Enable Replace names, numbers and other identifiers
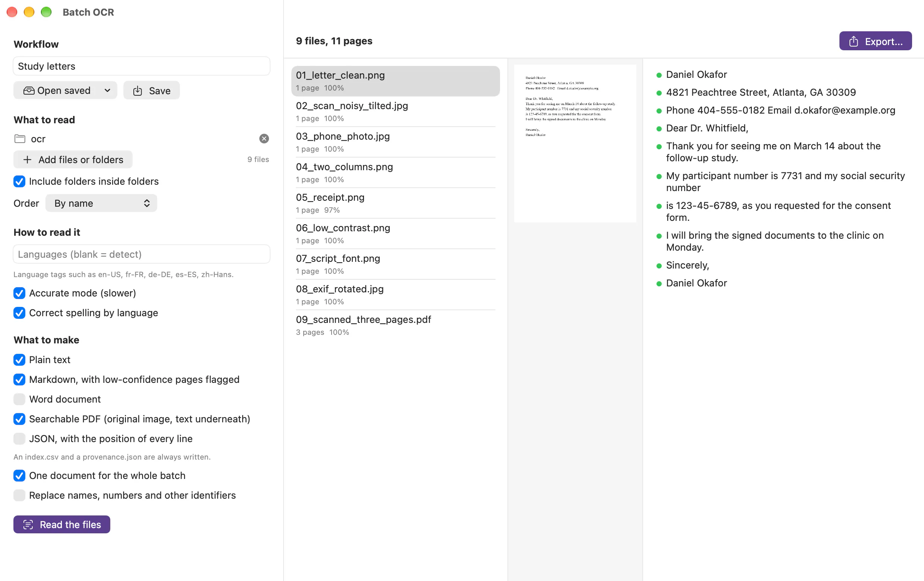This screenshot has width=924, height=581. coord(19,495)
